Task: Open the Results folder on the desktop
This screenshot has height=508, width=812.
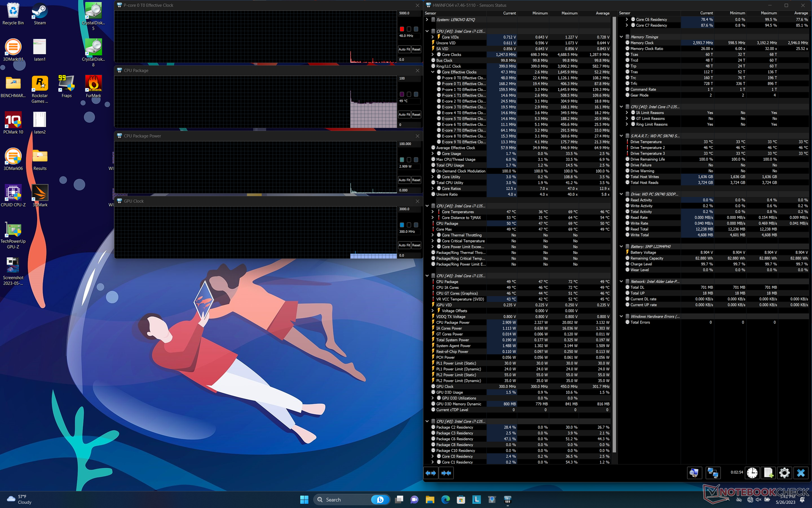Action: coord(40,159)
